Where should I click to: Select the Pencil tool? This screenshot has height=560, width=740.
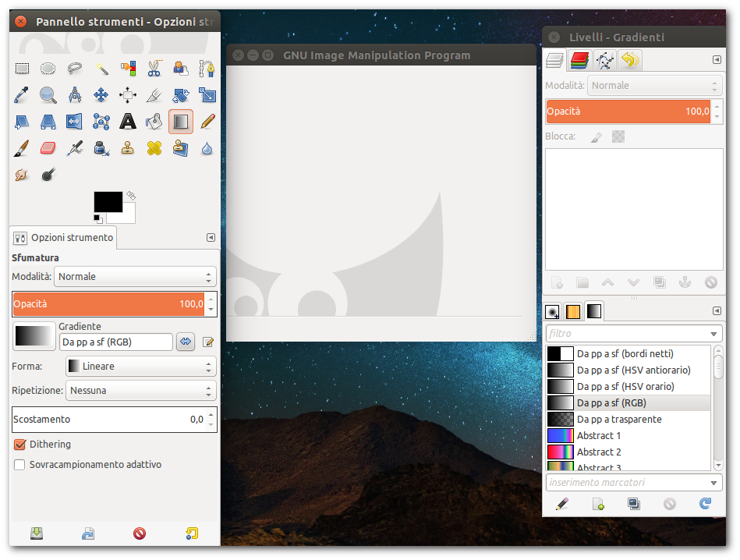click(207, 121)
